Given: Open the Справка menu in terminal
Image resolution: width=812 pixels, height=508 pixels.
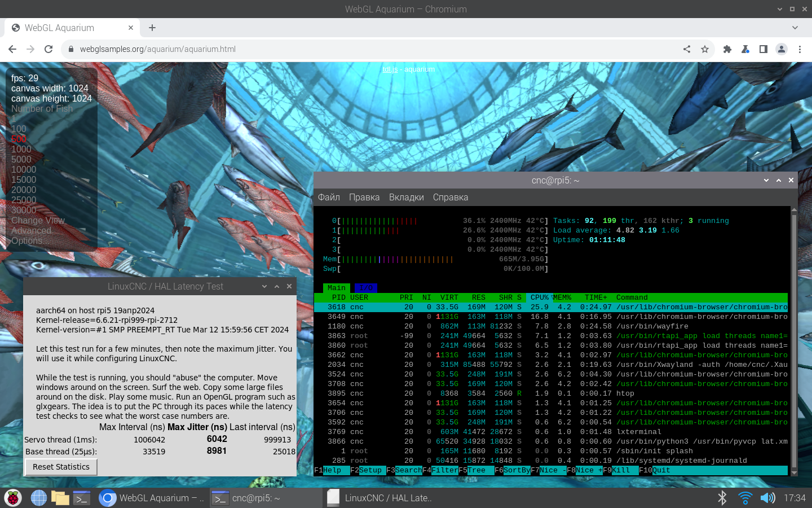Looking at the screenshot, I should pos(451,197).
